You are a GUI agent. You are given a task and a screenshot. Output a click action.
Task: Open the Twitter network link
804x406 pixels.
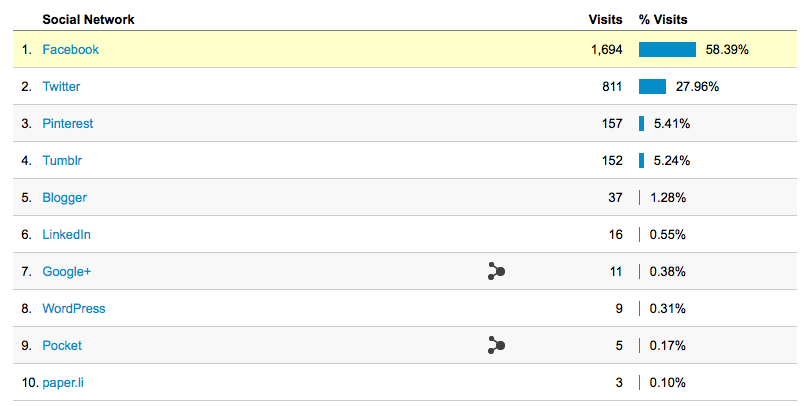click(x=62, y=87)
